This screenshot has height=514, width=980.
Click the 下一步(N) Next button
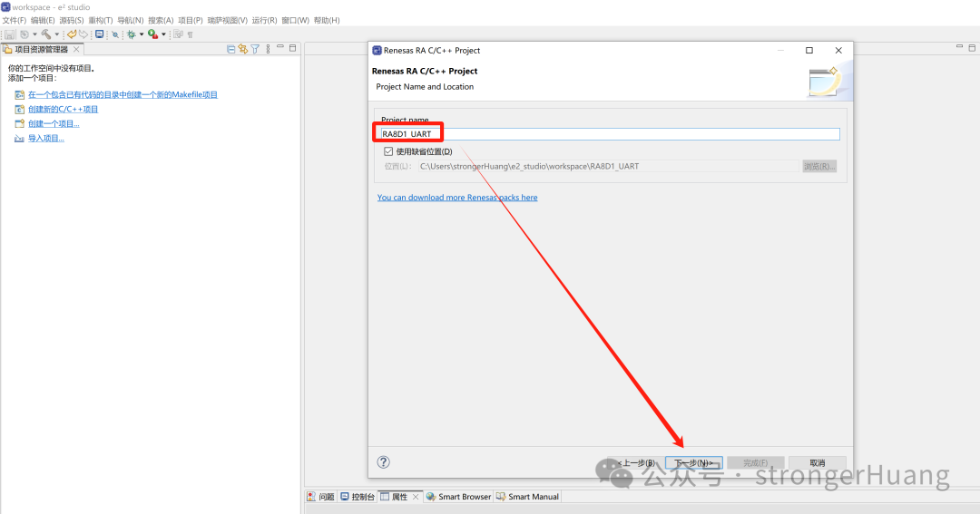coord(694,463)
